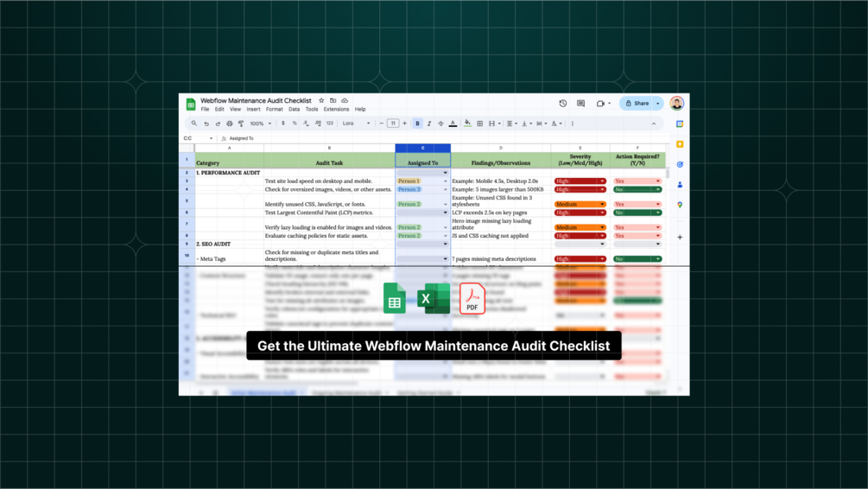Viewport: 868px width, 489px height.
Task: Click the Google Sheets home logo
Action: coord(191,105)
